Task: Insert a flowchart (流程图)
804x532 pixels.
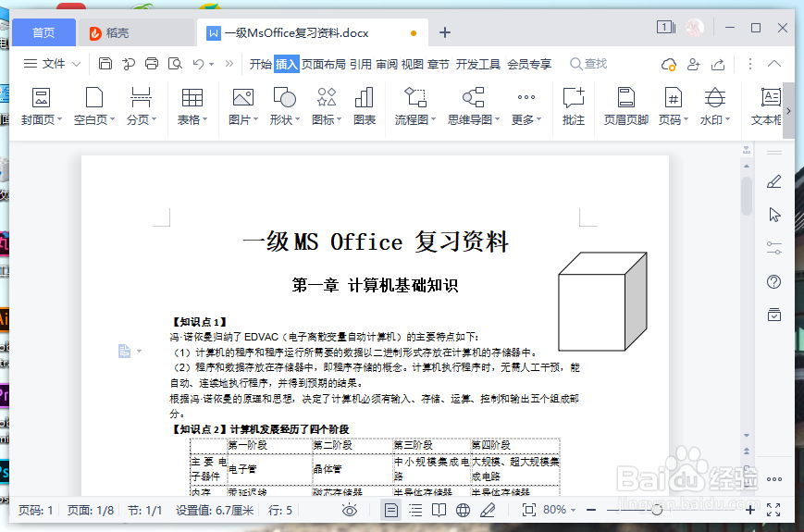Action: click(x=414, y=106)
